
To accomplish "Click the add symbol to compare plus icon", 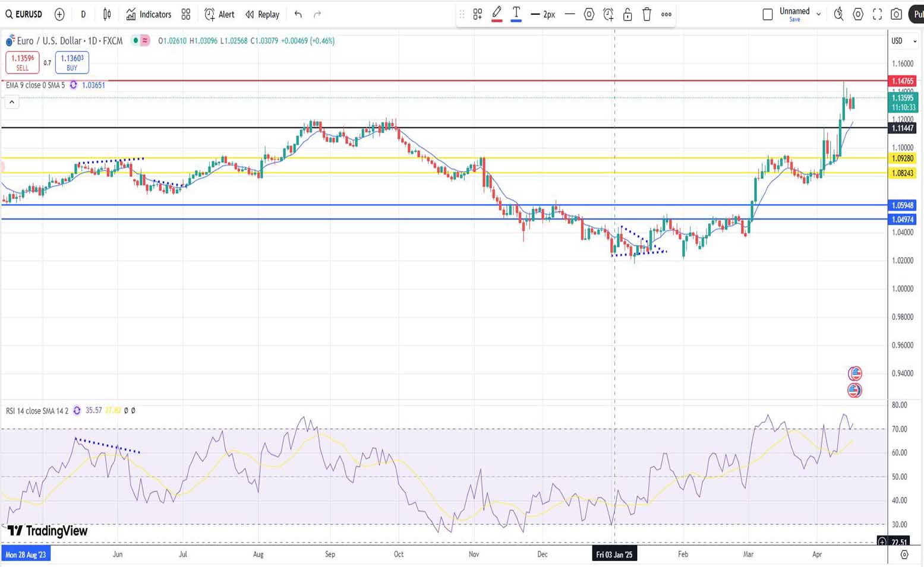I will pos(59,14).
